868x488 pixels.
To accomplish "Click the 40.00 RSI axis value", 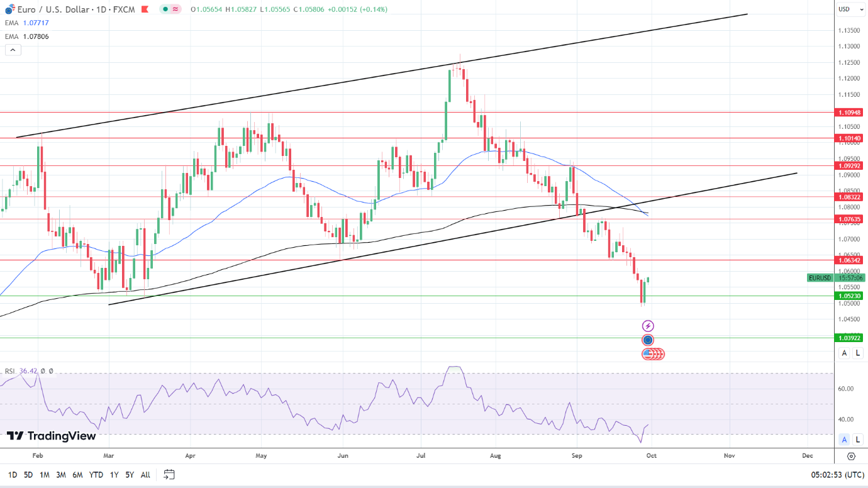I will tap(845, 419).
